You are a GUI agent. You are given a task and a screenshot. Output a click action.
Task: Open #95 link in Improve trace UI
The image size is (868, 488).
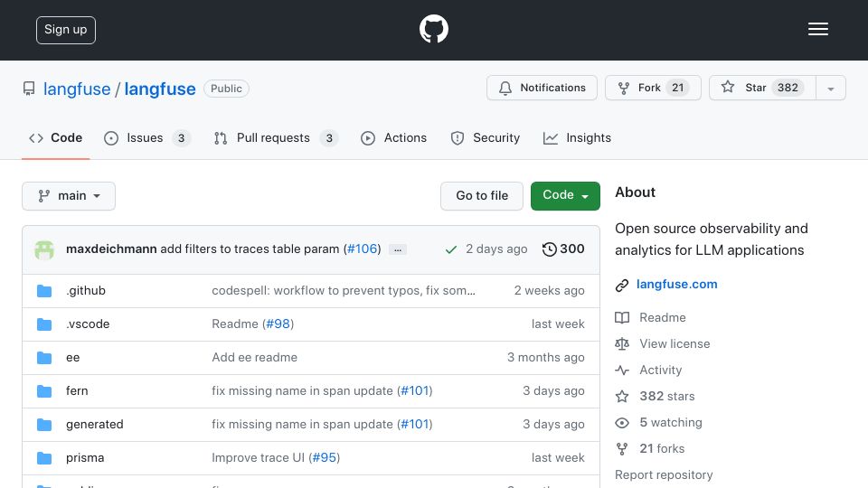coord(325,457)
